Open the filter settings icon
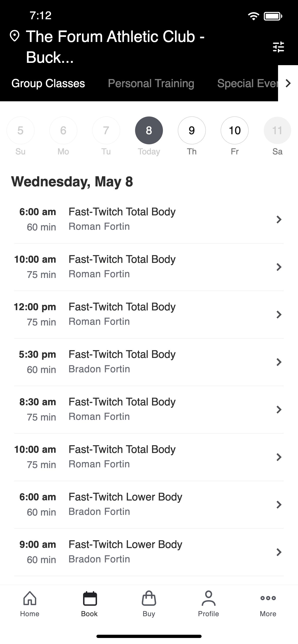This screenshot has width=298, height=644. pos(279,47)
